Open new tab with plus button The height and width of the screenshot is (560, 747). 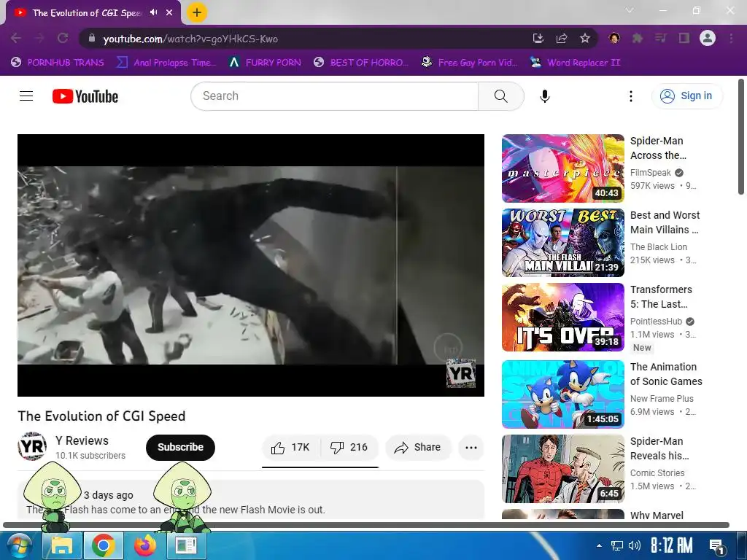[x=197, y=13]
